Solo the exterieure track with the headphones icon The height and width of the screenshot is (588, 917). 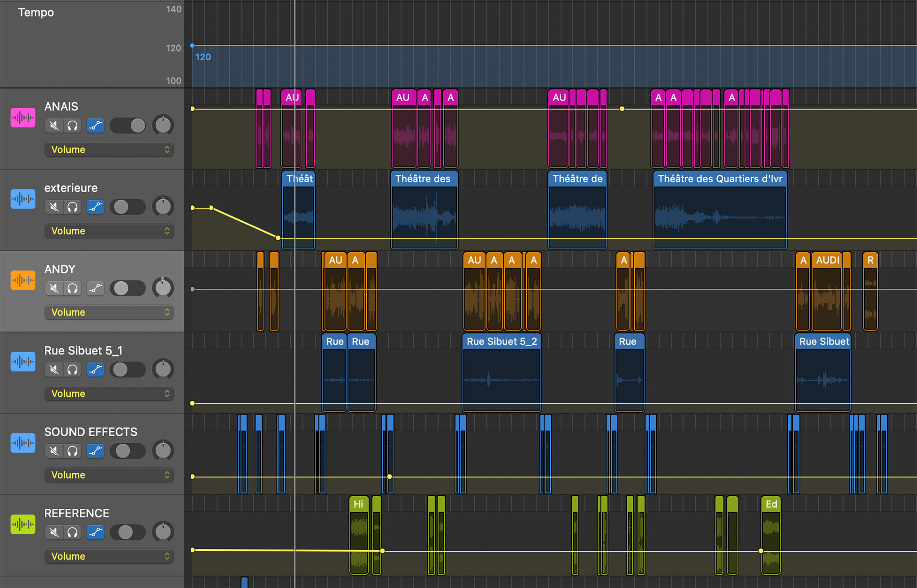tap(73, 207)
